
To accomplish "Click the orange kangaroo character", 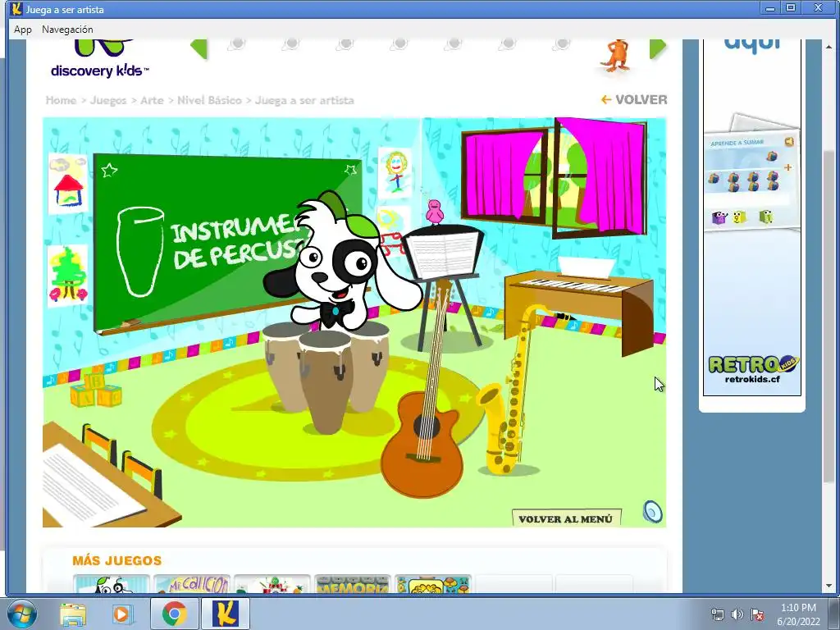I will (x=617, y=55).
